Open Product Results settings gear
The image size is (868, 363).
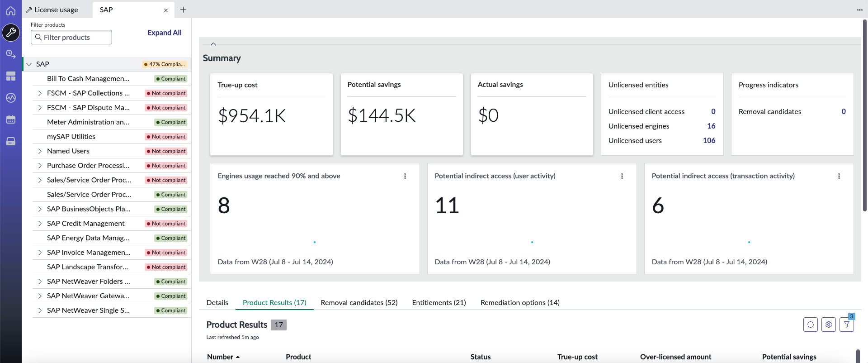click(829, 325)
